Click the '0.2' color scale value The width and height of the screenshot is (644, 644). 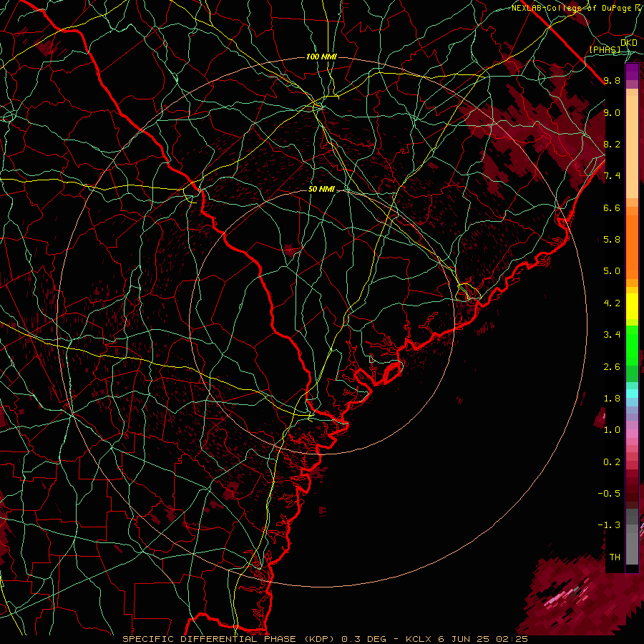(612, 462)
